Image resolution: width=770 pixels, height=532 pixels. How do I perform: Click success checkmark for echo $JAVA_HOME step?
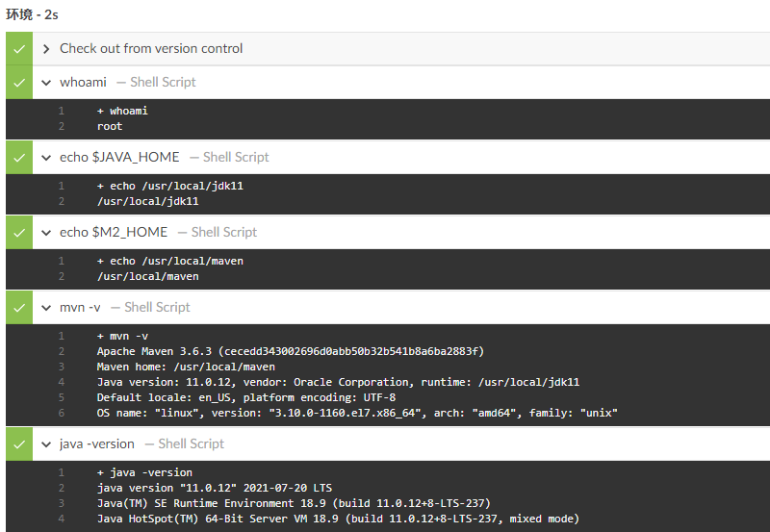click(19, 158)
